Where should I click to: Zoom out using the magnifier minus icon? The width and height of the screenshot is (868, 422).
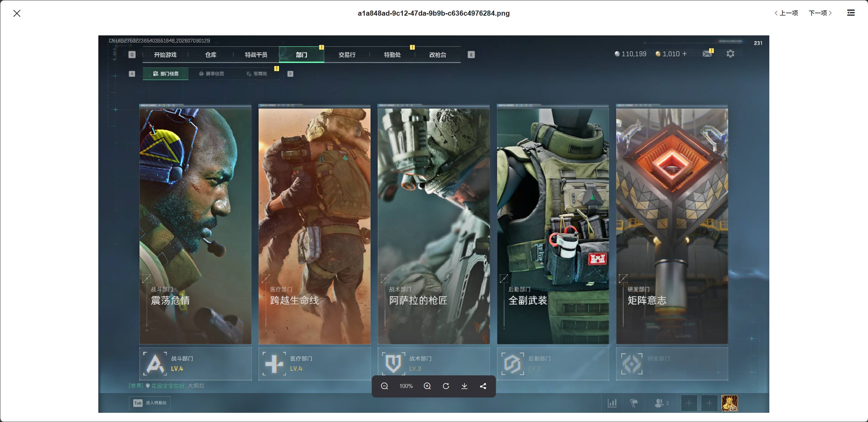(x=384, y=386)
